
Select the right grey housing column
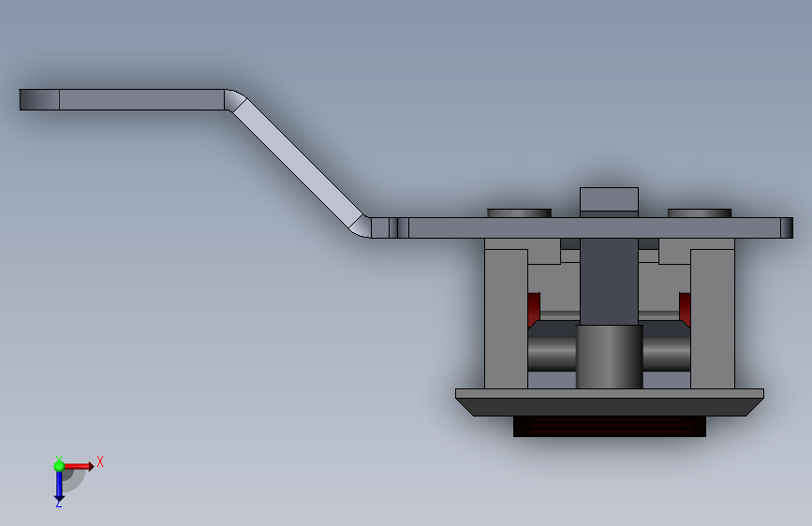713,318
